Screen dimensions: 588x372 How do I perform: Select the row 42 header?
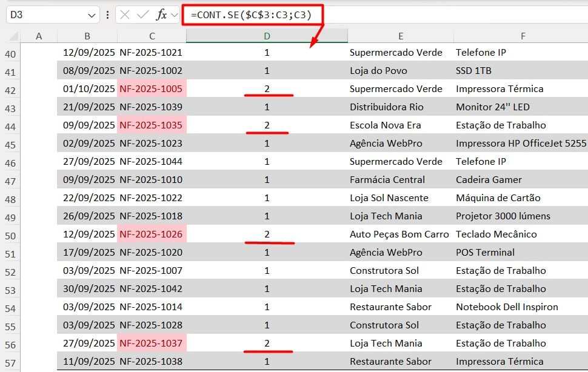coord(10,89)
